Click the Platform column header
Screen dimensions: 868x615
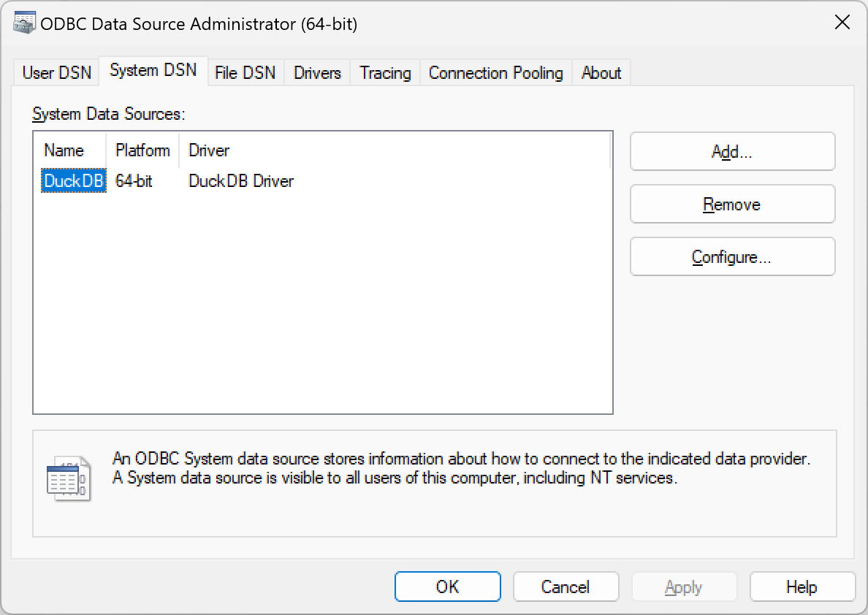[142, 150]
